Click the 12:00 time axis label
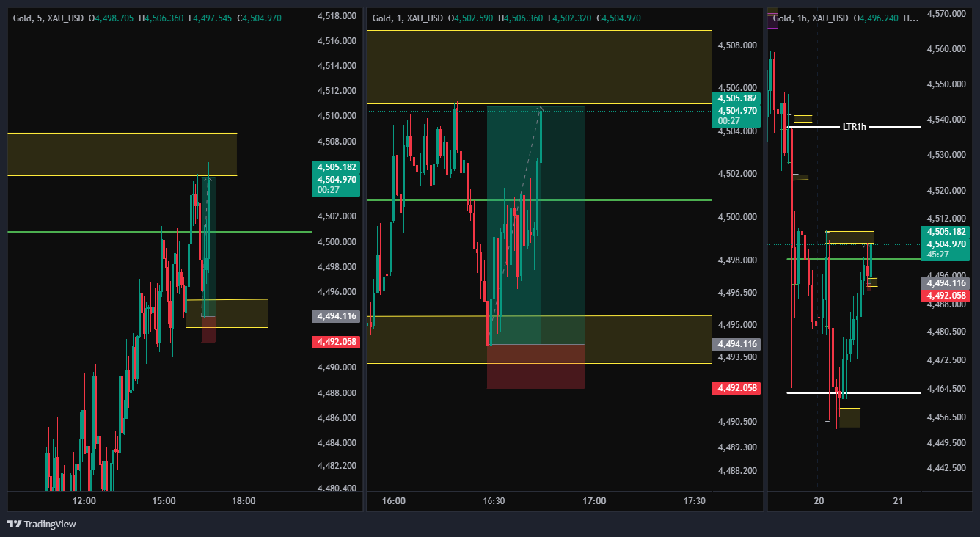This screenshot has height=537, width=980. (x=84, y=501)
